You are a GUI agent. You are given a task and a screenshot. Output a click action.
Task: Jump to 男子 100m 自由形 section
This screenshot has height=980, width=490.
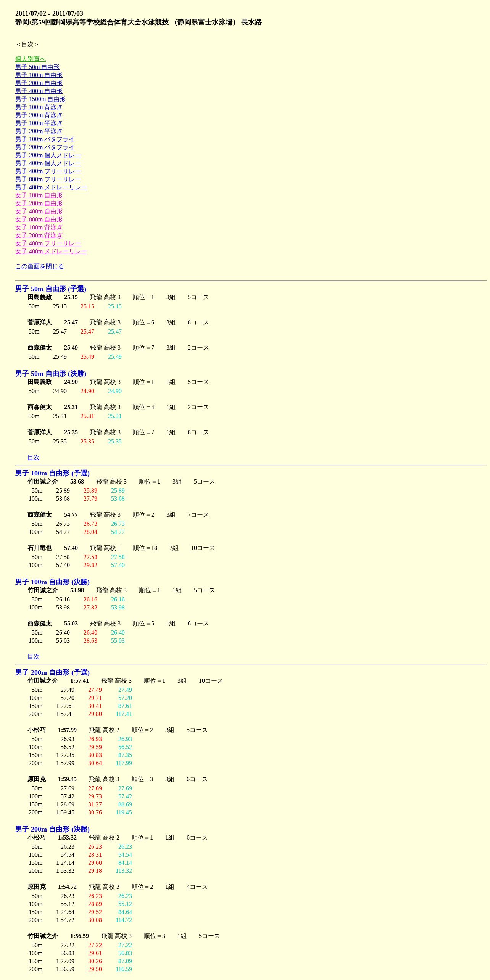[39, 75]
